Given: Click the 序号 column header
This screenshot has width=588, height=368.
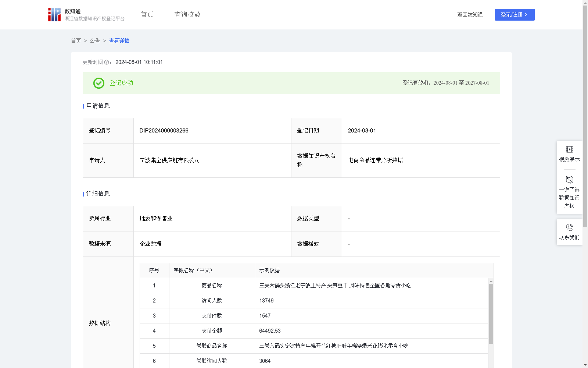Looking at the screenshot, I should (154, 270).
